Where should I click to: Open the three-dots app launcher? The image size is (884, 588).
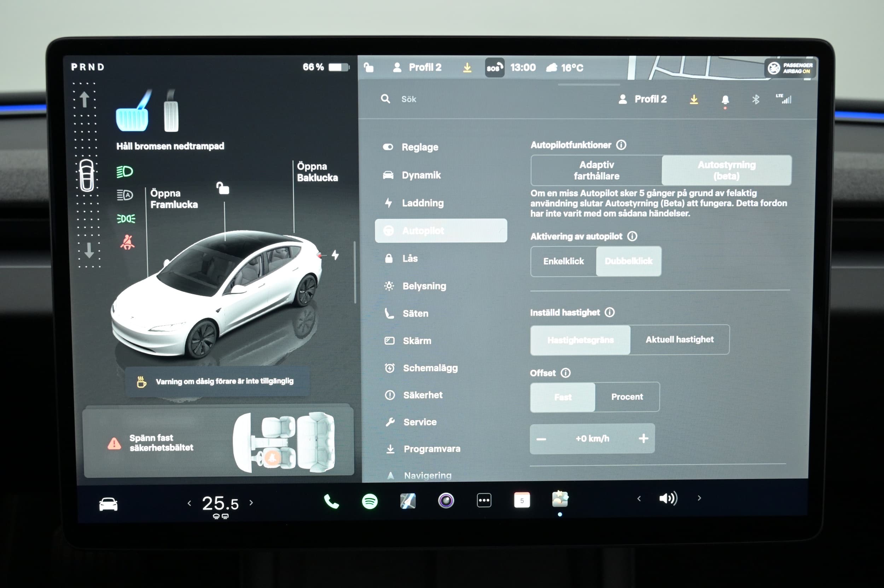click(484, 500)
